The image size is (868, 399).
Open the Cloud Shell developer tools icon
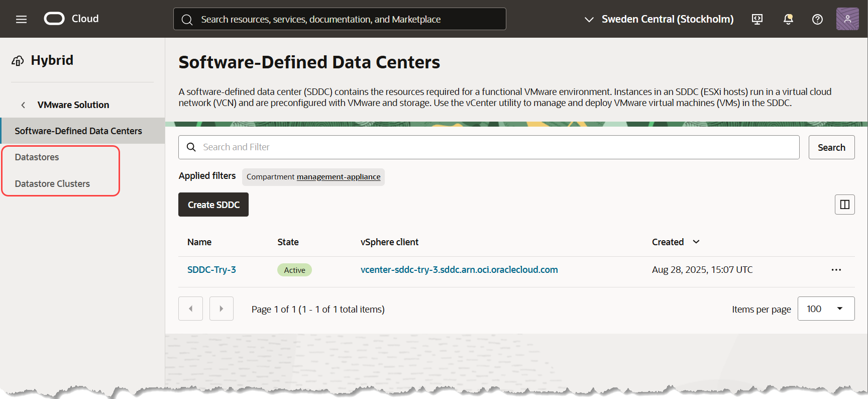[757, 19]
